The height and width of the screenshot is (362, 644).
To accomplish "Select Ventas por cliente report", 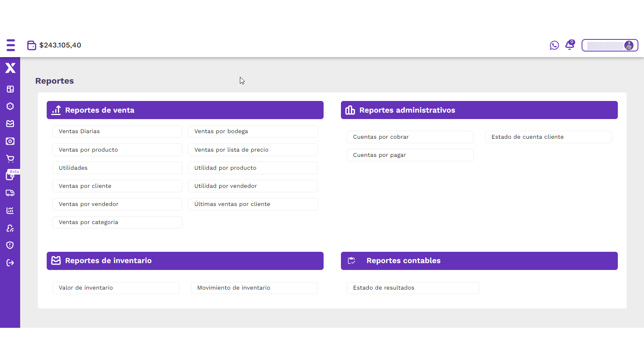I will pyautogui.click(x=117, y=186).
